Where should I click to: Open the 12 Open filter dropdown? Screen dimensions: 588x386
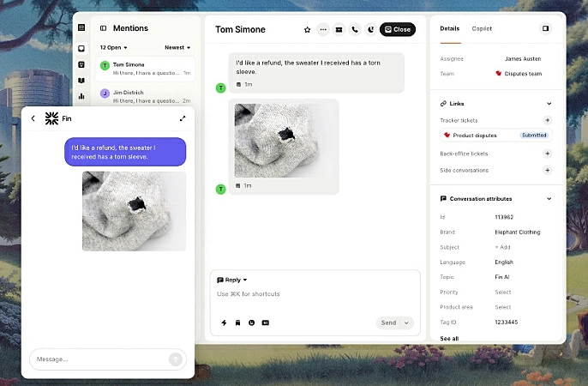point(113,48)
